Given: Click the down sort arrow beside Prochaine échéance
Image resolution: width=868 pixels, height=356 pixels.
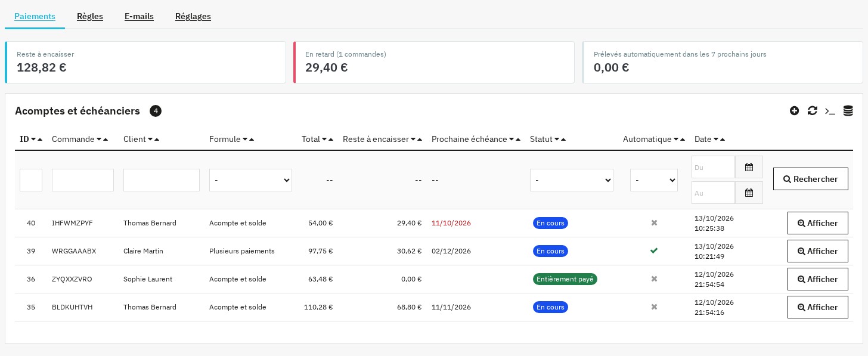Looking at the screenshot, I should coord(511,140).
